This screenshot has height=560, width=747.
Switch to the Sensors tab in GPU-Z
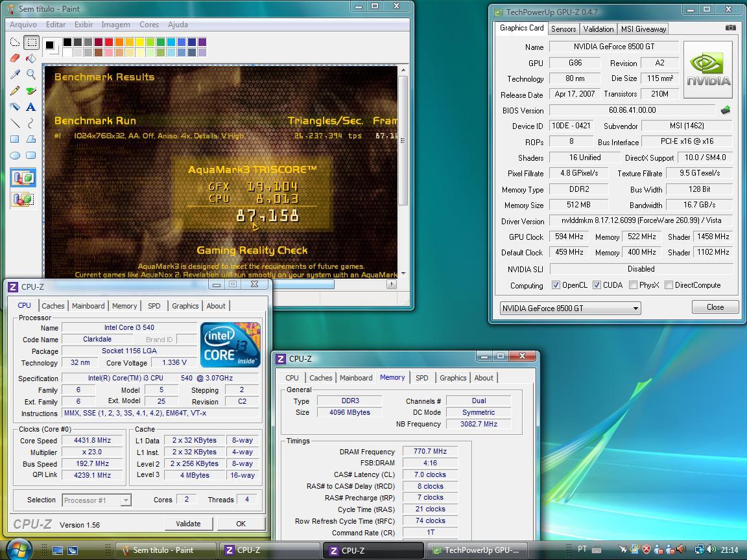tap(563, 29)
